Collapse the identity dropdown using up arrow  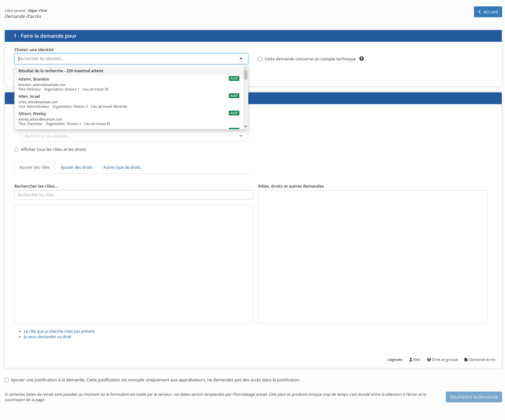(241, 59)
